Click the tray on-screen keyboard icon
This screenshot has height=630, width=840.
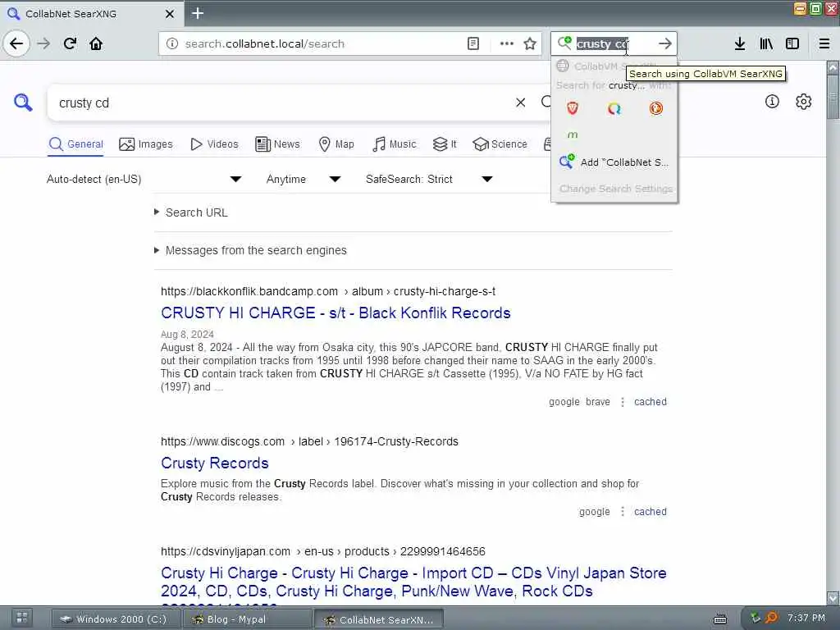point(720,619)
